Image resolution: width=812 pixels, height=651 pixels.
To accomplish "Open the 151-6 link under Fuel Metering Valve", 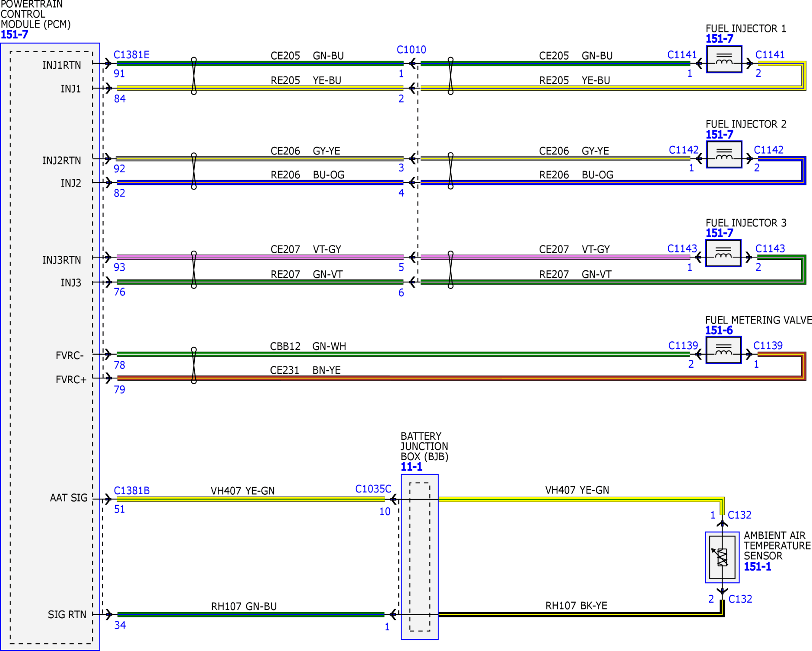I will pos(719,330).
